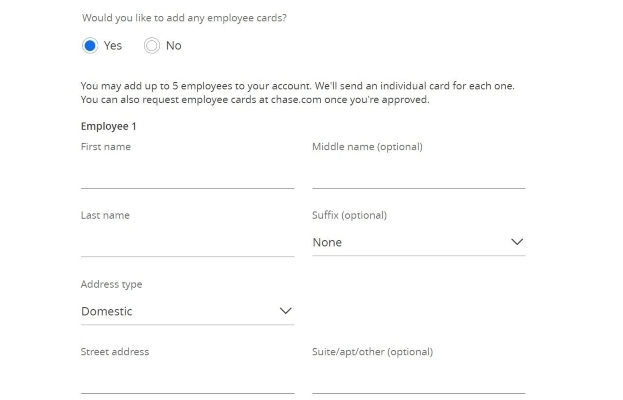Click the "Address type" label text
623x400 pixels.
(x=111, y=284)
